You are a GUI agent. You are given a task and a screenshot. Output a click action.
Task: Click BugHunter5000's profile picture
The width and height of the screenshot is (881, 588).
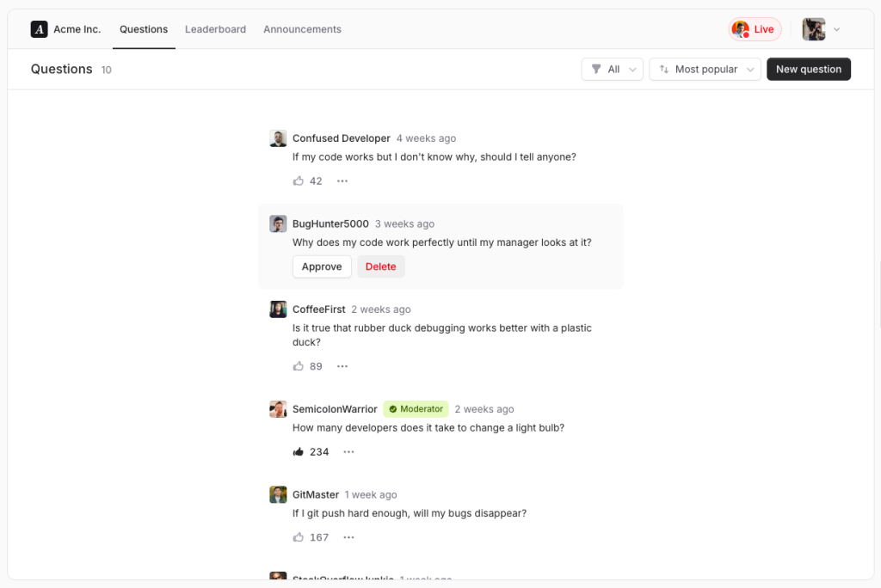click(277, 224)
